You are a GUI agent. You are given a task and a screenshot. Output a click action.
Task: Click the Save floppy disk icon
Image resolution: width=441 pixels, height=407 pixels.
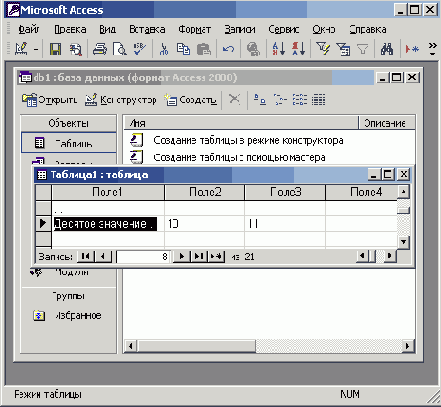[55, 49]
